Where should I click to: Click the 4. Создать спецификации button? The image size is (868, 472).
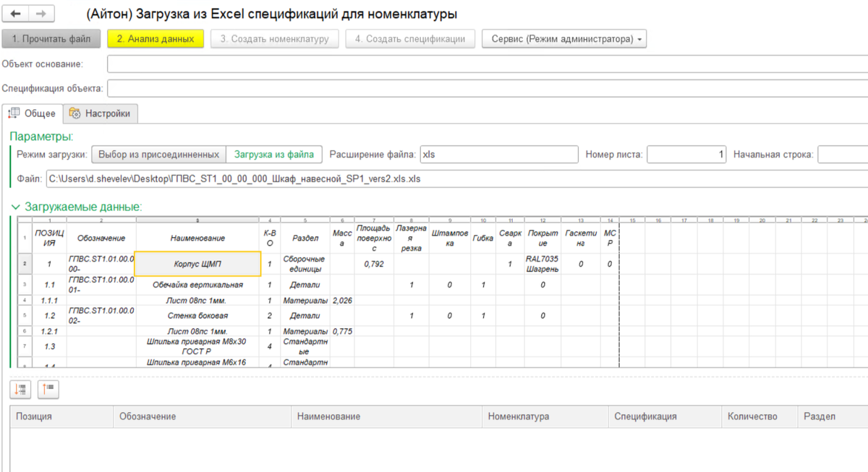point(410,39)
